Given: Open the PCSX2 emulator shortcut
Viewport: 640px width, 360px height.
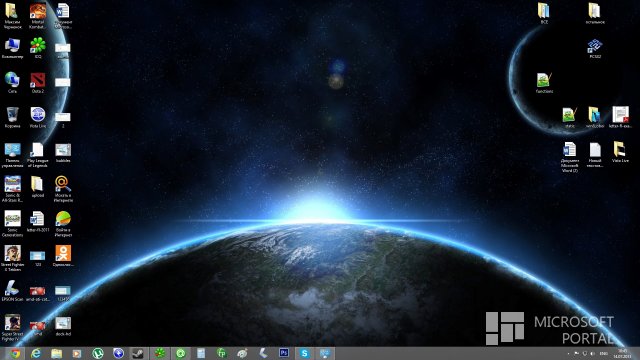Looking at the screenshot, I should (595, 48).
